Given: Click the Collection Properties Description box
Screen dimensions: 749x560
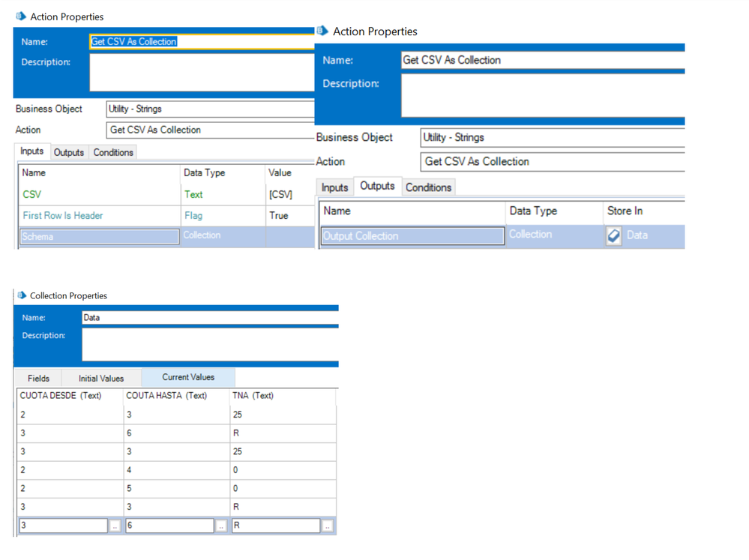Looking at the screenshot, I should coord(210,345).
